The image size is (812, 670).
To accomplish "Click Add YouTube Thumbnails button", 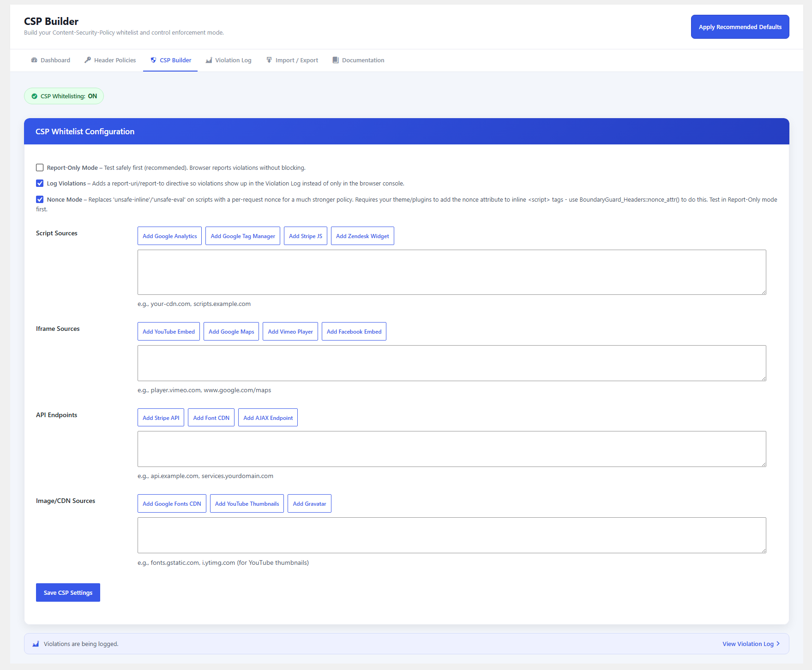I will [x=247, y=503].
